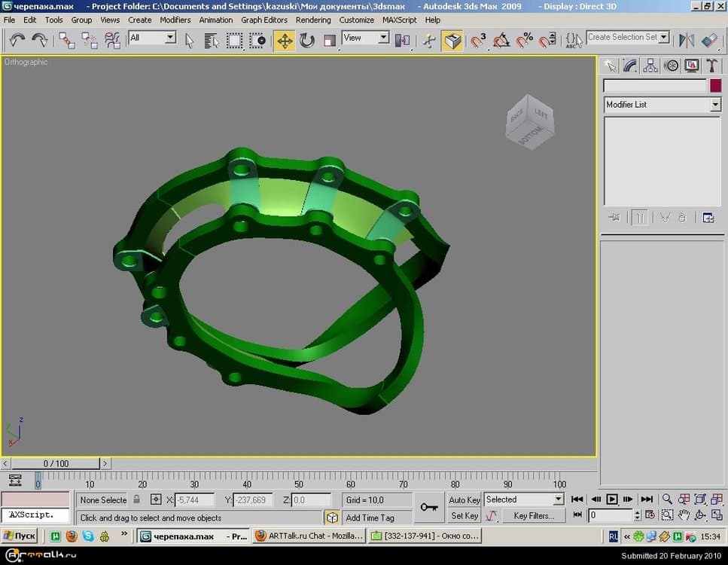Viewport: 728px width, 565px height.
Task: Click the object name input field
Action: 655,85
